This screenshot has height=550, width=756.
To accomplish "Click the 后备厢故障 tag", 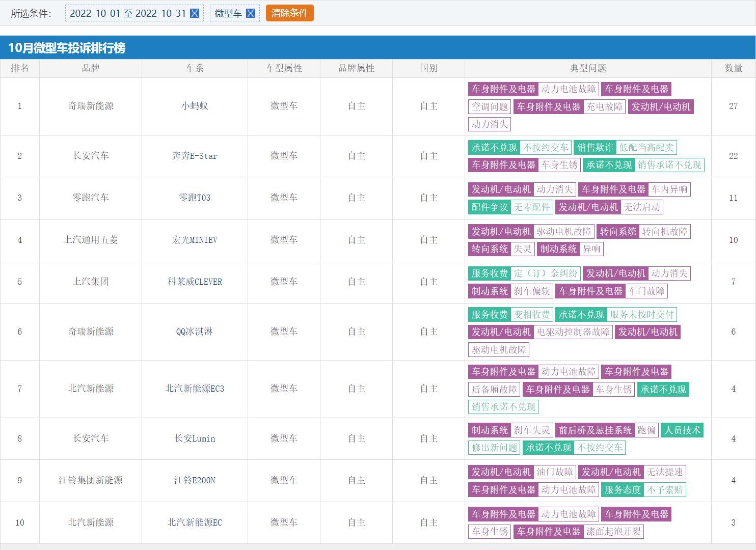I will coord(494,390).
